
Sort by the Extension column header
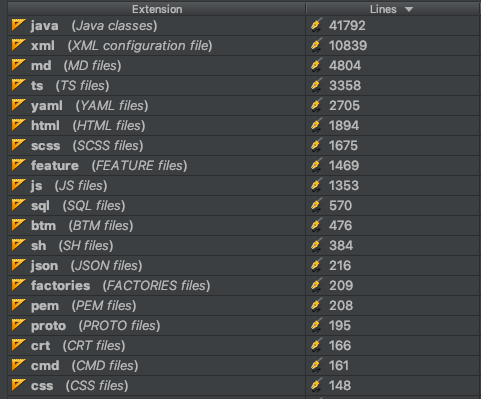(157, 9)
